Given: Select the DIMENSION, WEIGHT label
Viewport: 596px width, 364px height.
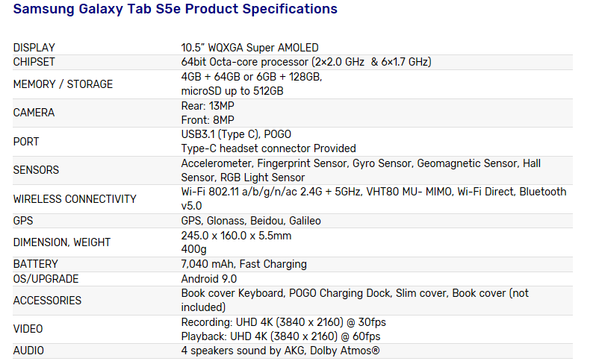Looking at the screenshot, I should (x=61, y=242).
